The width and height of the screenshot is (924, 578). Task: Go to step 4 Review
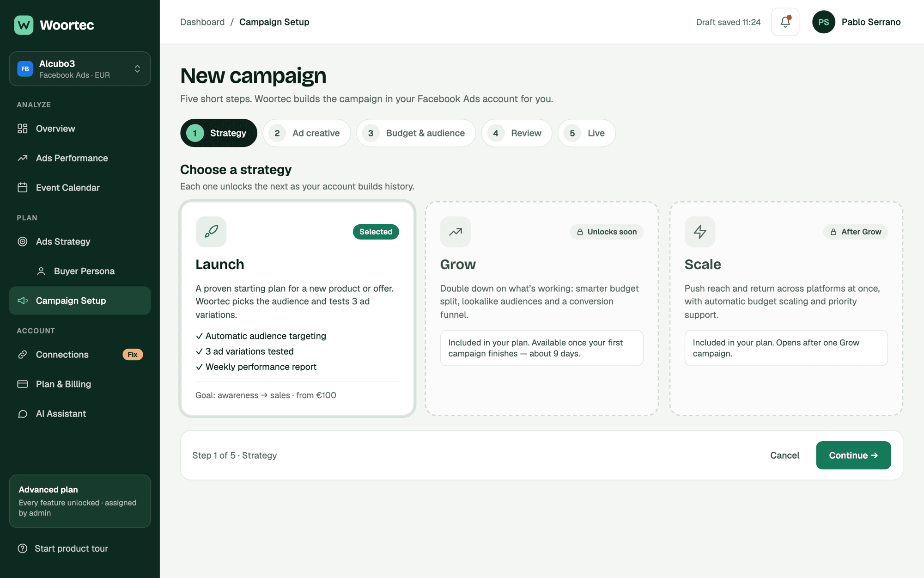pos(517,133)
